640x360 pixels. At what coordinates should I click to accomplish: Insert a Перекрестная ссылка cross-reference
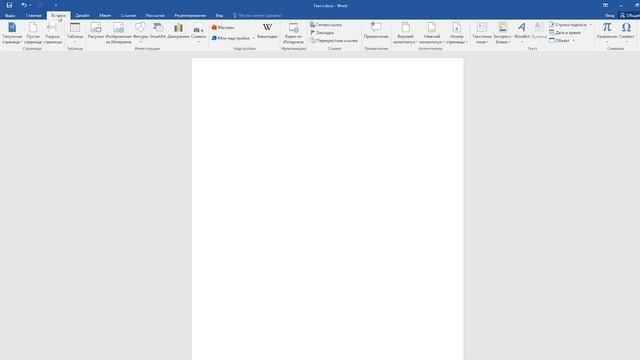click(334, 41)
